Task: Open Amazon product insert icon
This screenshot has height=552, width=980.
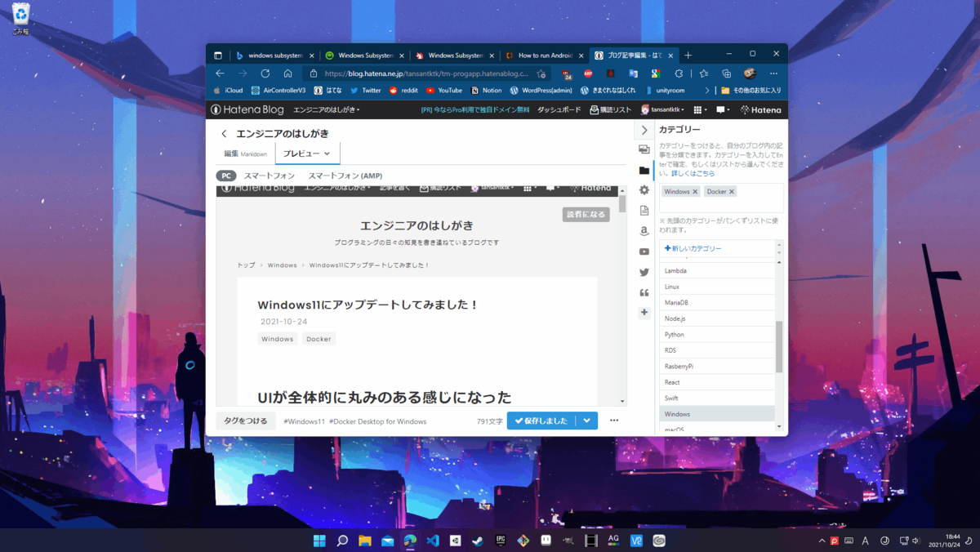Action: (x=644, y=231)
